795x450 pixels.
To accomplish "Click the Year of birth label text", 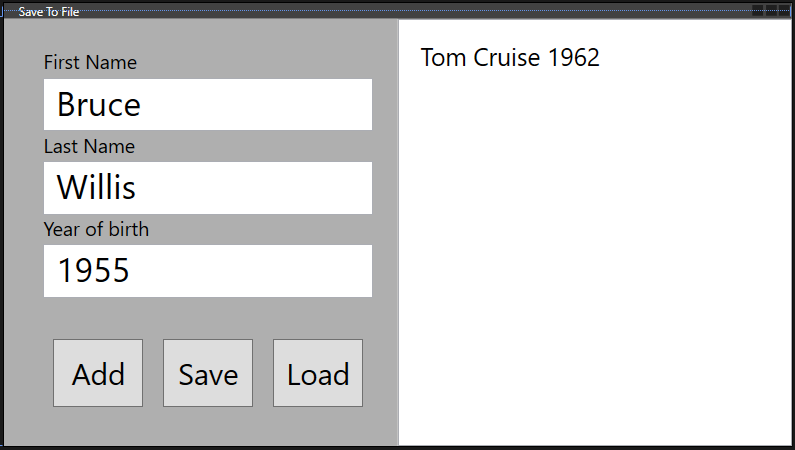I will click(x=96, y=230).
